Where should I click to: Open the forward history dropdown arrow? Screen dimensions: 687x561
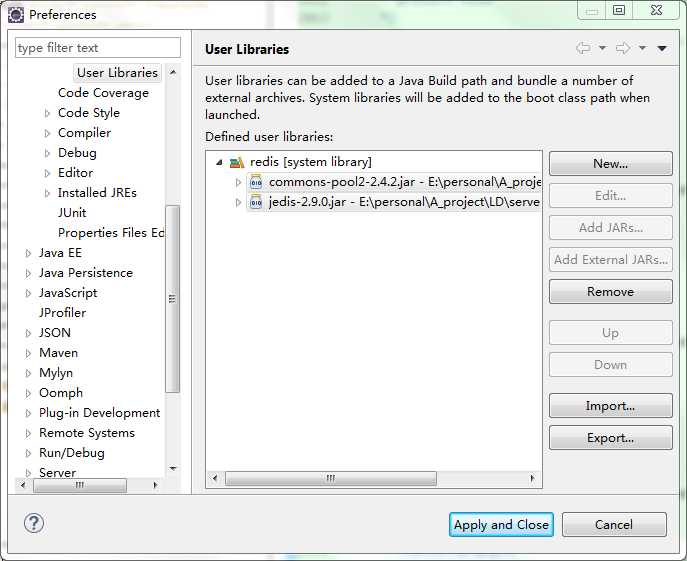pyautogui.click(x=642, y=48)
